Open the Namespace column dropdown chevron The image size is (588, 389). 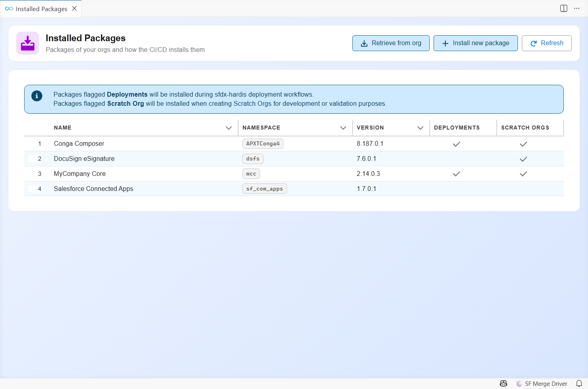[x=343, y=128]
